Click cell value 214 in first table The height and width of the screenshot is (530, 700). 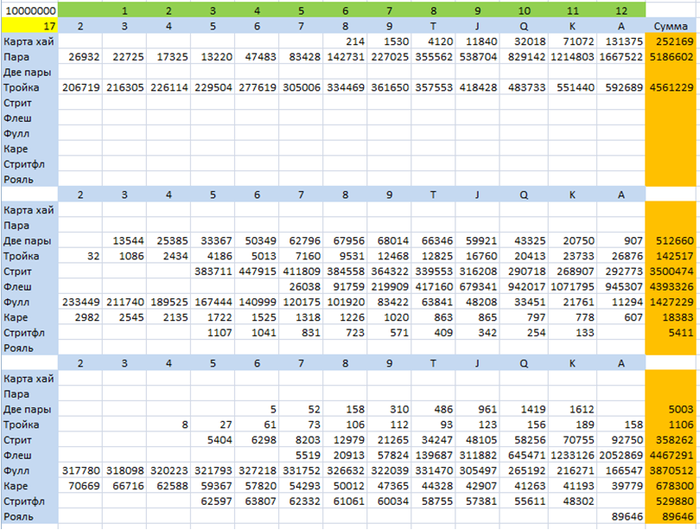345,42
